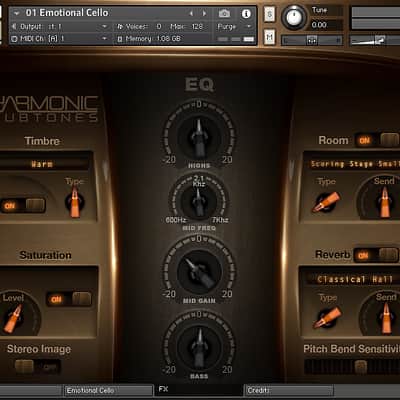
Task: Toggle the Stereo Image switch
Action: coord(37,367)
